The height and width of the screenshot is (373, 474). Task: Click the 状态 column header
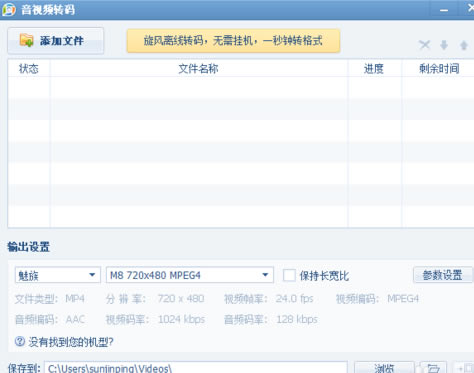(29, 69)
